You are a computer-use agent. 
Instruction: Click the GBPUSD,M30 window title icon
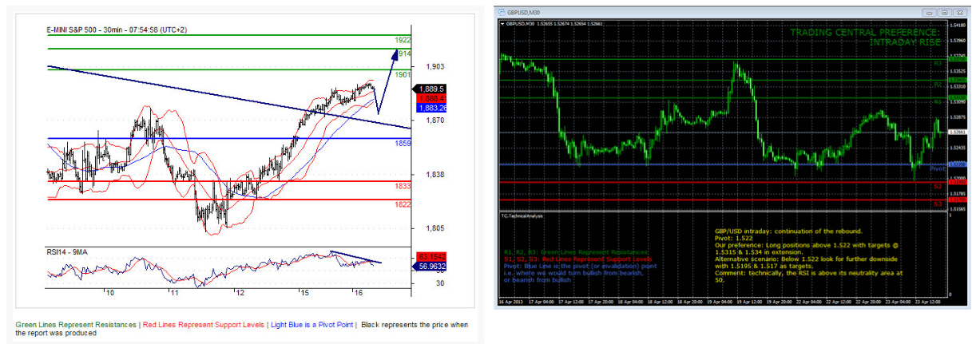(x=501, y=14)
